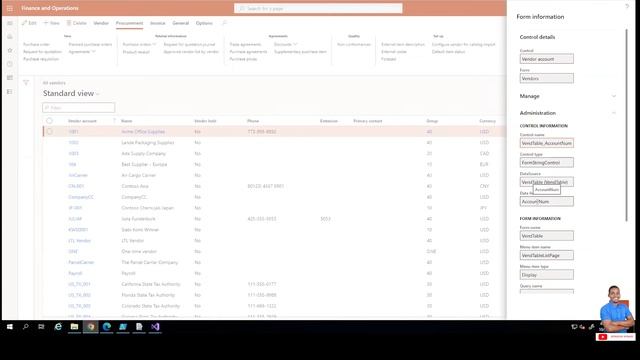Image resolution: width=640 pixels, height=360 pixels.
Task: Open the General tab
Action: [x=180, y=23]
